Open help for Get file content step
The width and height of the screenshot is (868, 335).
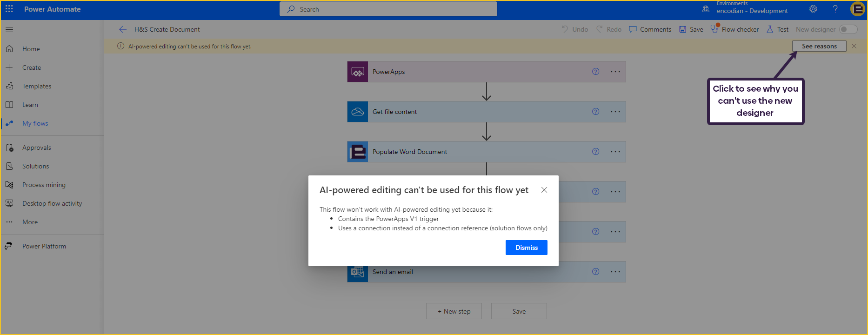point(595,112)
